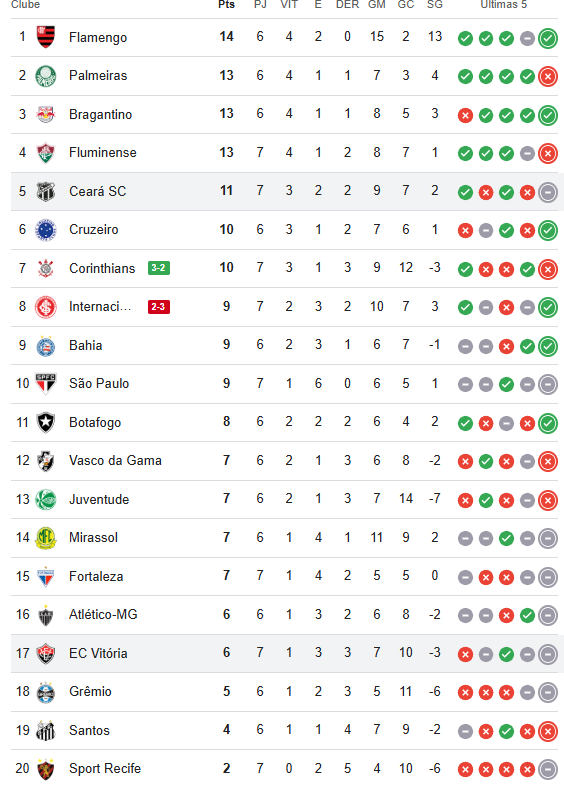Click the Cruzeiro club crest

click(x=46, y=230)
